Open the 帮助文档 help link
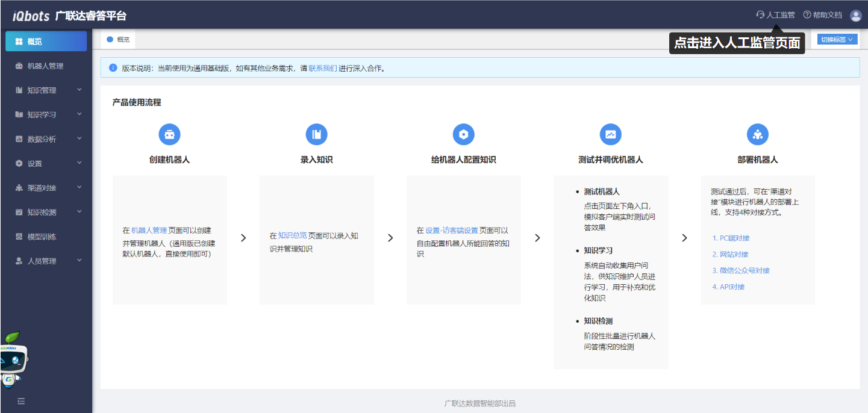The image size is (868, 413). 823,15
